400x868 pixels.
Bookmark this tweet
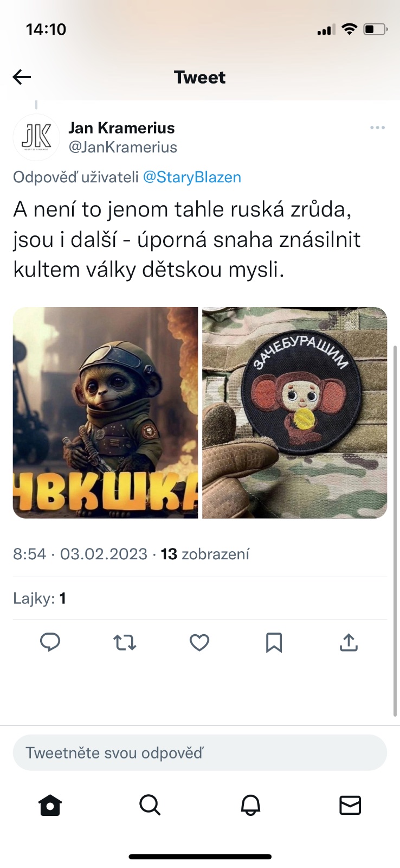pyautogui.click(x=274, y=643)
